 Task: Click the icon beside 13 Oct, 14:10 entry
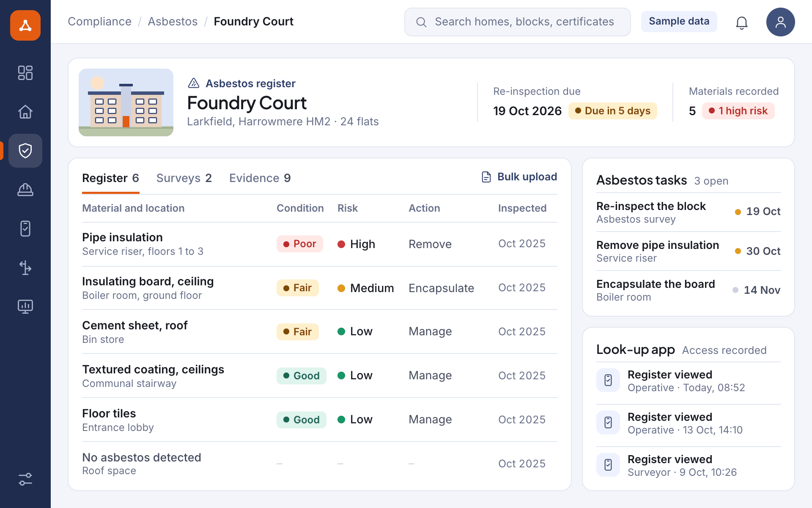608,422
